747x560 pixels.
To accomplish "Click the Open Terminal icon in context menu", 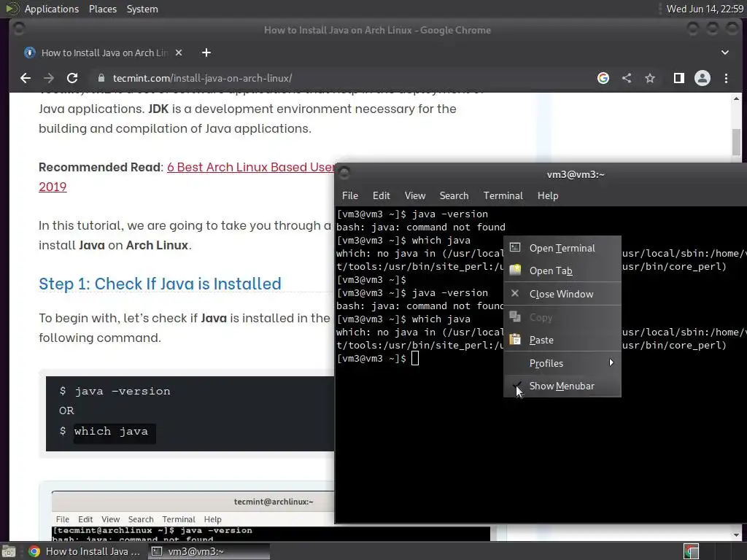I will click(515, 247).
